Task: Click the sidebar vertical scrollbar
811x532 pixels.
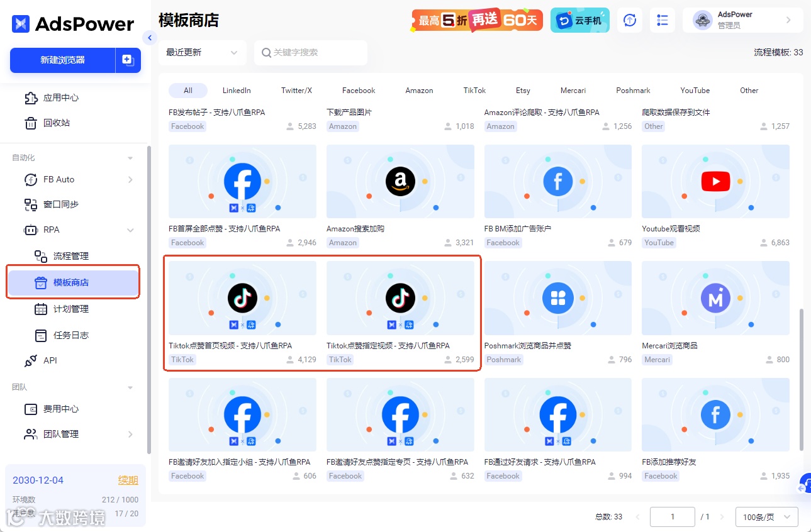Action: click(x=148, y=299)
